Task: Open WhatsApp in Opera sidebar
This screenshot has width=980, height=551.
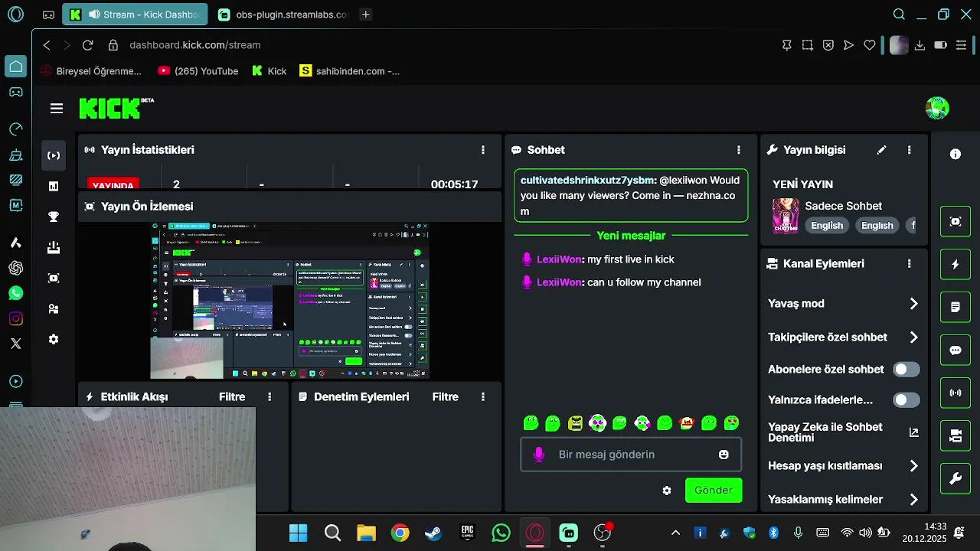Action: pos(15,293)
